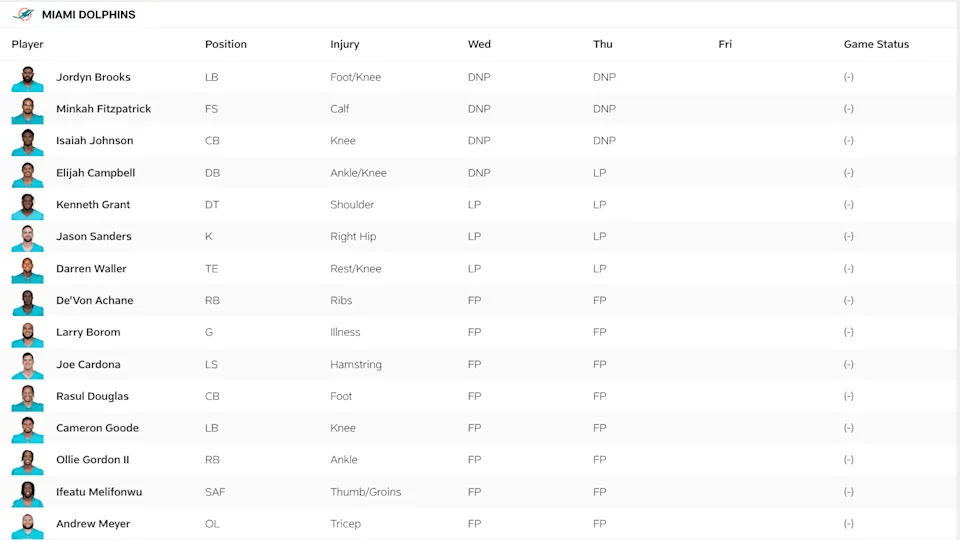960x540 pixels.
Task: Open Cameron Goode's player link
Action: pos(97,428)
